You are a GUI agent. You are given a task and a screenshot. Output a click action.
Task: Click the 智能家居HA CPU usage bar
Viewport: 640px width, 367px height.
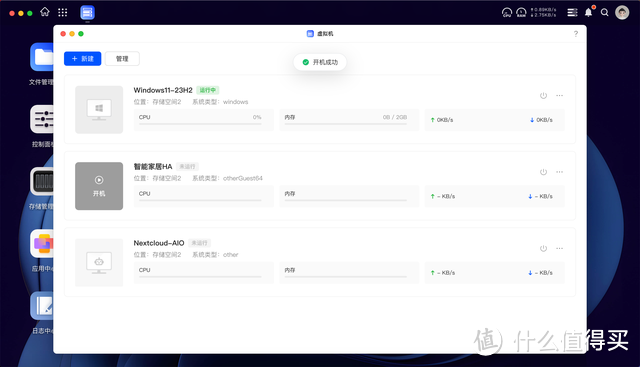[x=200, y=200]
